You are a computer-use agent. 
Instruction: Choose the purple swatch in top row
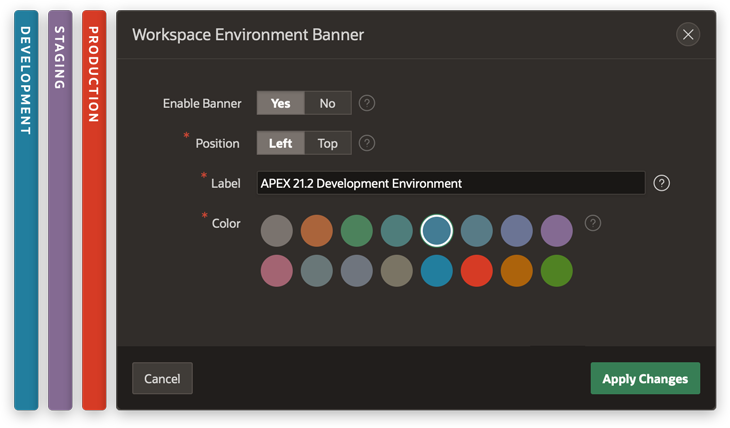pyautogui.click(x=557, y=231)
